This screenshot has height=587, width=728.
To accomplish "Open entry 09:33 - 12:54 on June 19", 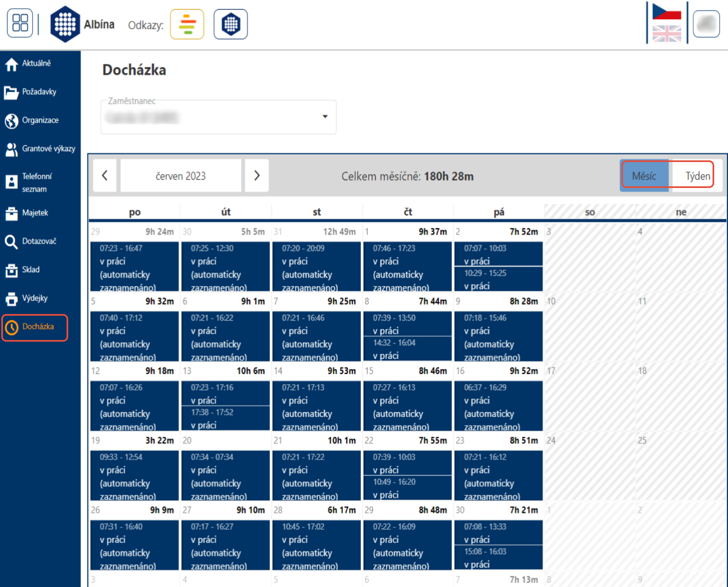I will click(135, 476).
